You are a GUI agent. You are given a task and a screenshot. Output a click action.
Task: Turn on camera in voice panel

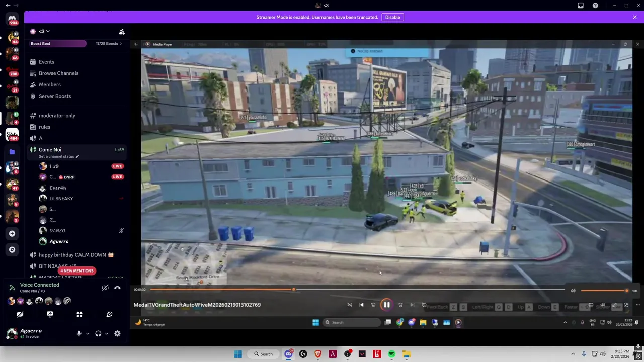pyautogui.click(x=20, y=314)
